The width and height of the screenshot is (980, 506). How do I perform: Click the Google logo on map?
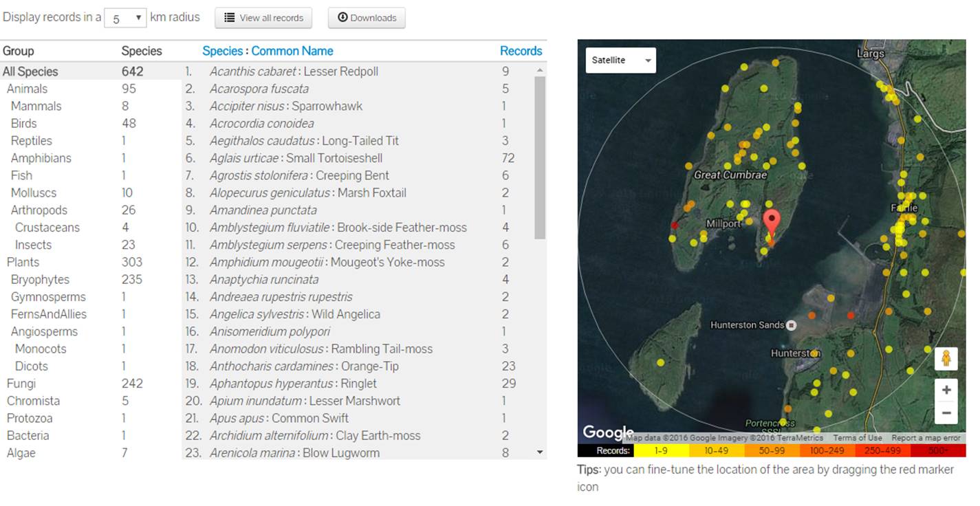coord(607,432)
